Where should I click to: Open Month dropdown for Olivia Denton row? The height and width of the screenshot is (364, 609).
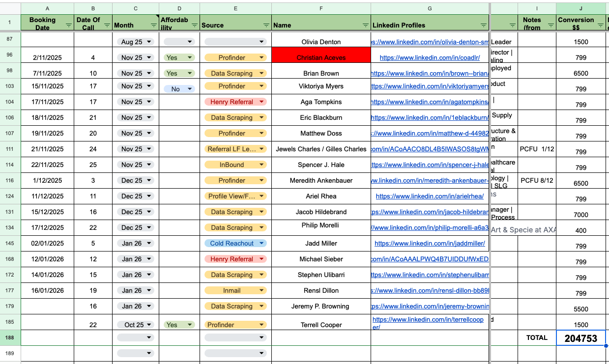[136, 42]
